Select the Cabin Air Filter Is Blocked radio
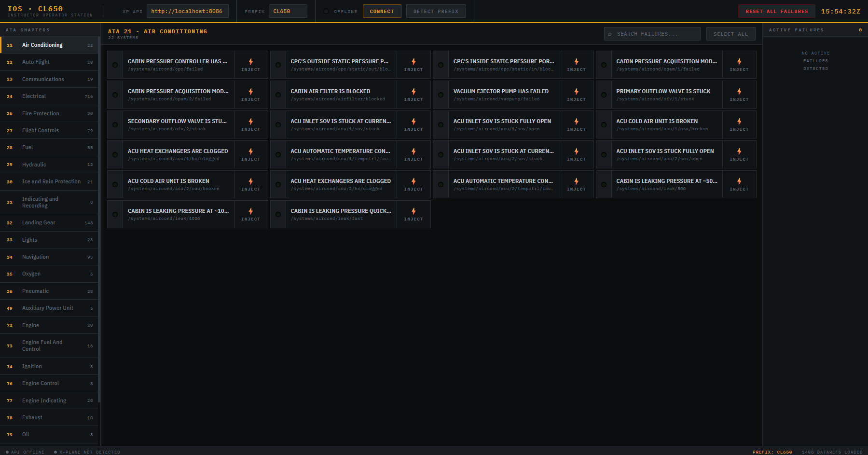The height and width of the screenshot is (455, 868). pyautogui.click(x=278, y=95)
